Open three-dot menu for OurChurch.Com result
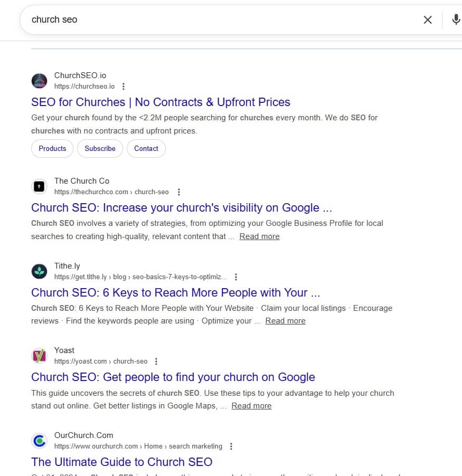Viewport: 462px width, 476px height. pos(231,446)
